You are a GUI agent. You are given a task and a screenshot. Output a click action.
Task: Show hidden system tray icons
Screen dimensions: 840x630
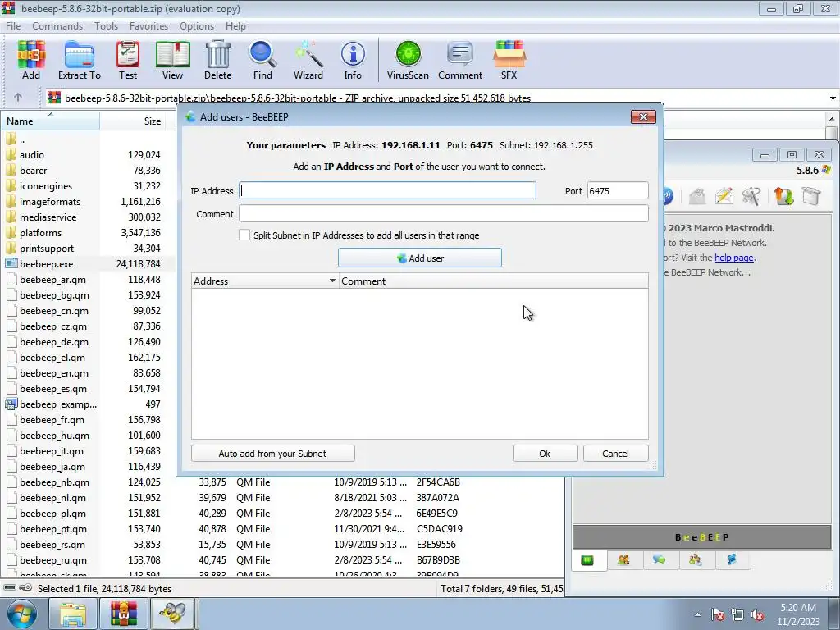697,615
